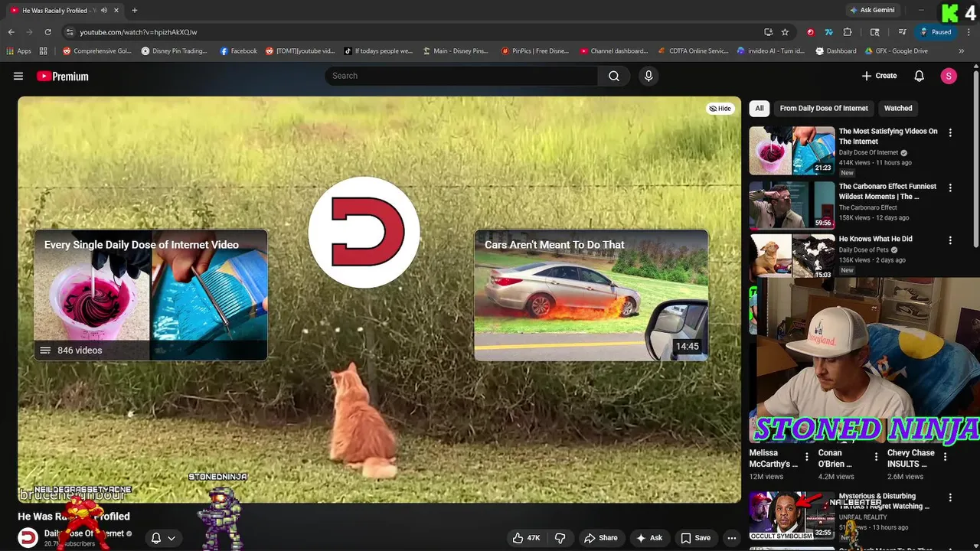980x551 pixels.
Task: Show more bookmarks overflow chevron
Action: click(x=962, y=51)
